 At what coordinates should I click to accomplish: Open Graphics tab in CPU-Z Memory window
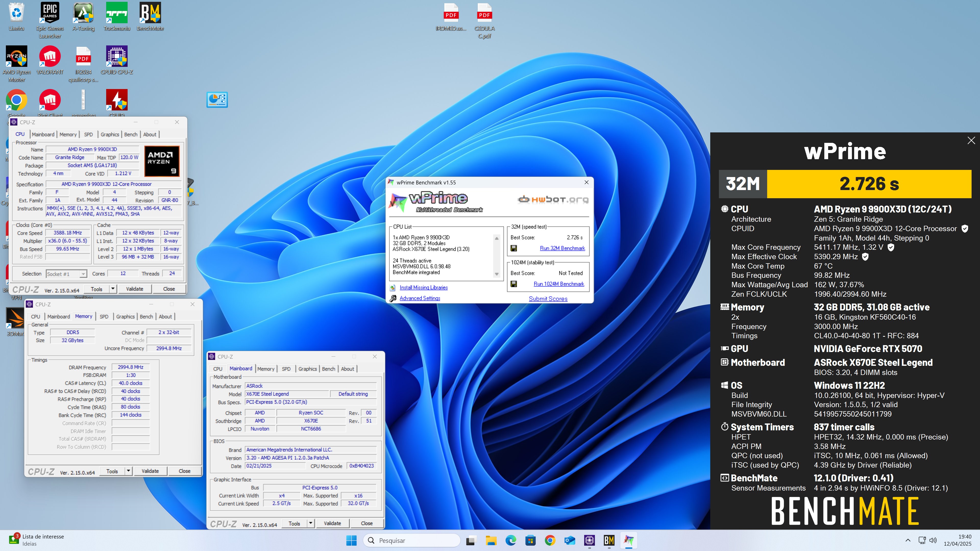point(125,316)
